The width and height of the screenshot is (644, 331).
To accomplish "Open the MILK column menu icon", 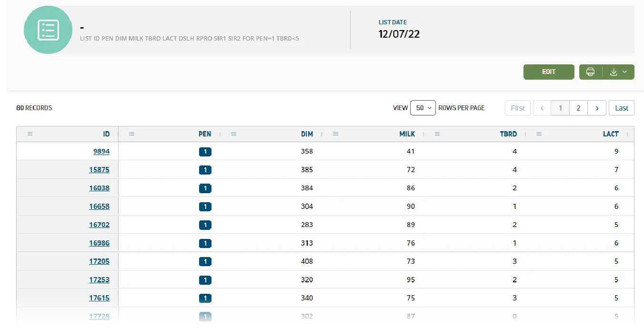I will click(x=335, y=134).
